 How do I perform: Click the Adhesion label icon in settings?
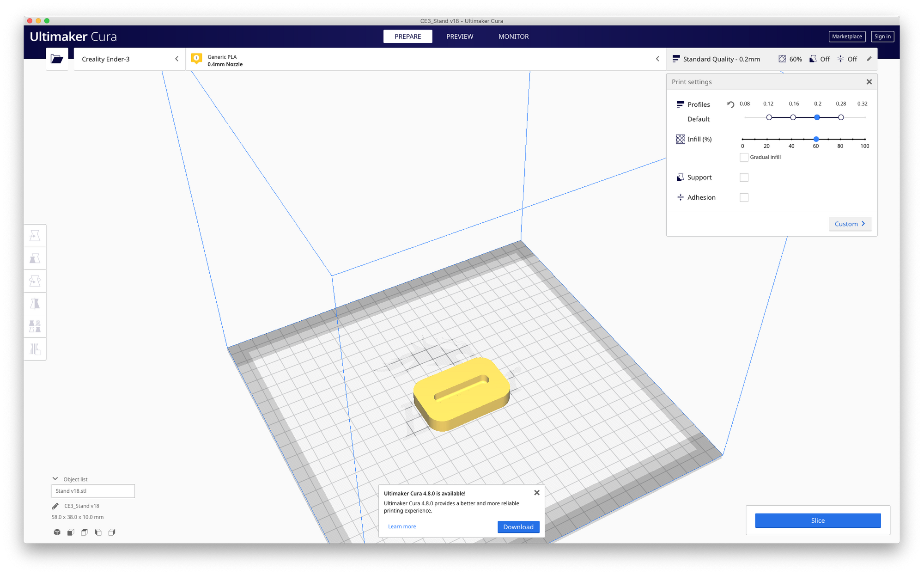point(680,197)
